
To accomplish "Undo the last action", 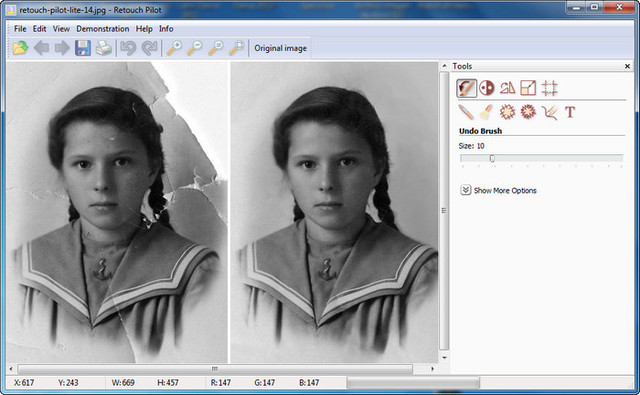I will 128,48.
